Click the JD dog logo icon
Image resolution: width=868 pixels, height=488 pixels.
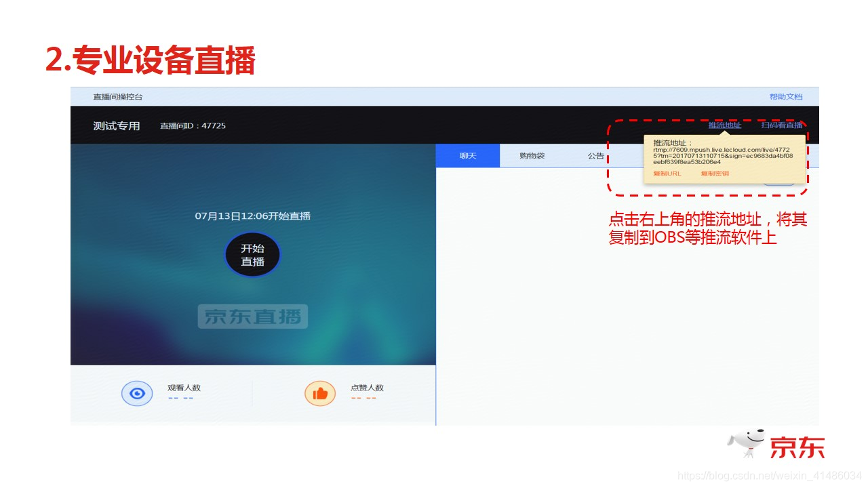[746, 443]
